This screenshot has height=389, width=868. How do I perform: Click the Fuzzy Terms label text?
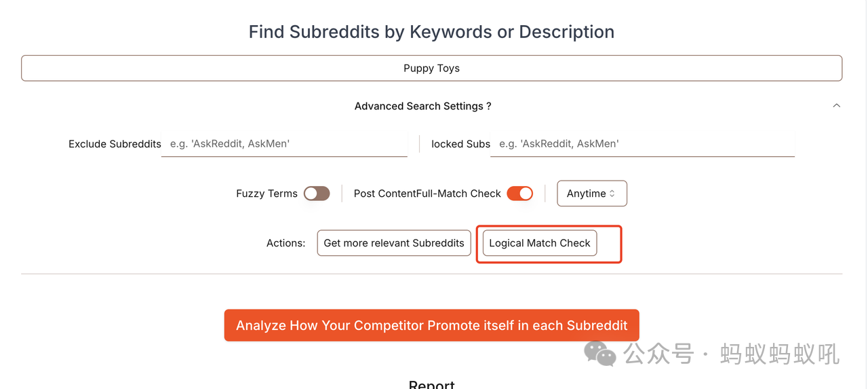point(267,193)
